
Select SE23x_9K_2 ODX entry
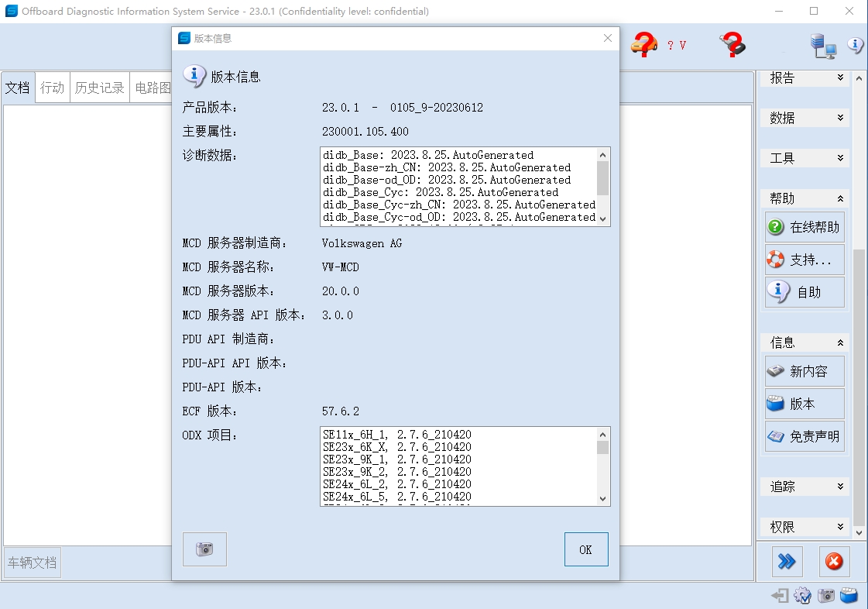point(397,472)
